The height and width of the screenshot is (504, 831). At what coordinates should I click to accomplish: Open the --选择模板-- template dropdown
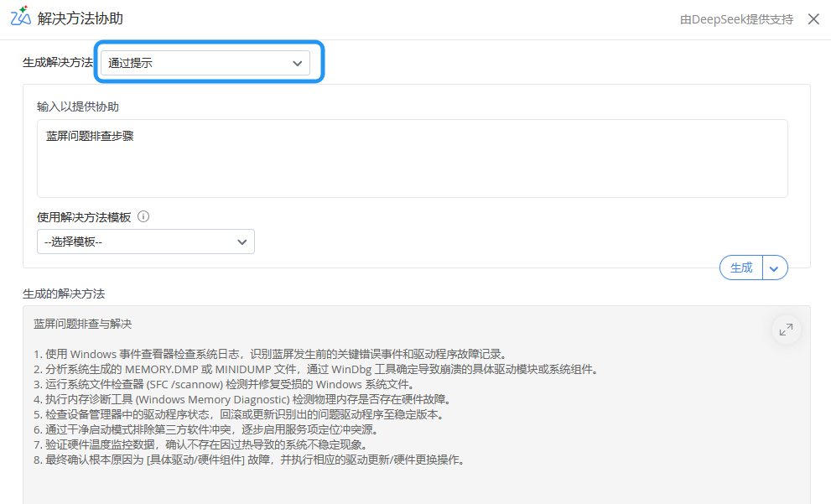pos(145,242)
